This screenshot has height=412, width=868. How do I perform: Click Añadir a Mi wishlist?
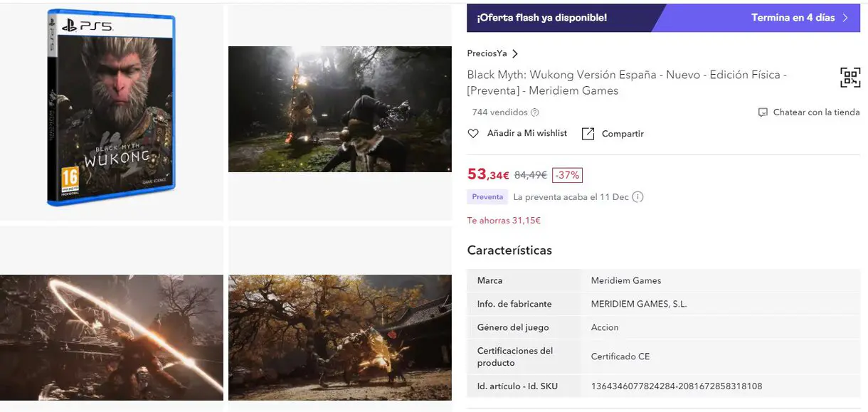(x=527, y=134)
